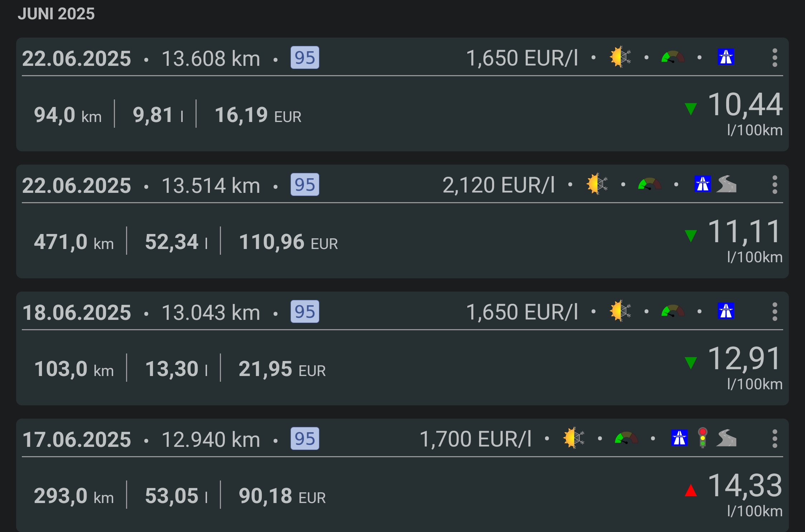Open three-dot menu for 17.06.2025 entry

[x=775, y=439]
